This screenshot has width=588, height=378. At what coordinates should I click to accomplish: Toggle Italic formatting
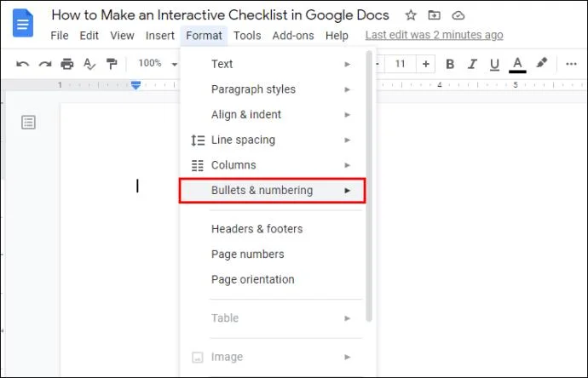coord(472,64)
